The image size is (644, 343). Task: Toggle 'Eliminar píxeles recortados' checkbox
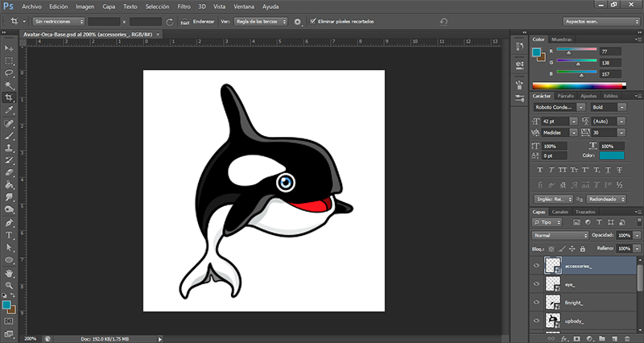[x=314, y=21]
